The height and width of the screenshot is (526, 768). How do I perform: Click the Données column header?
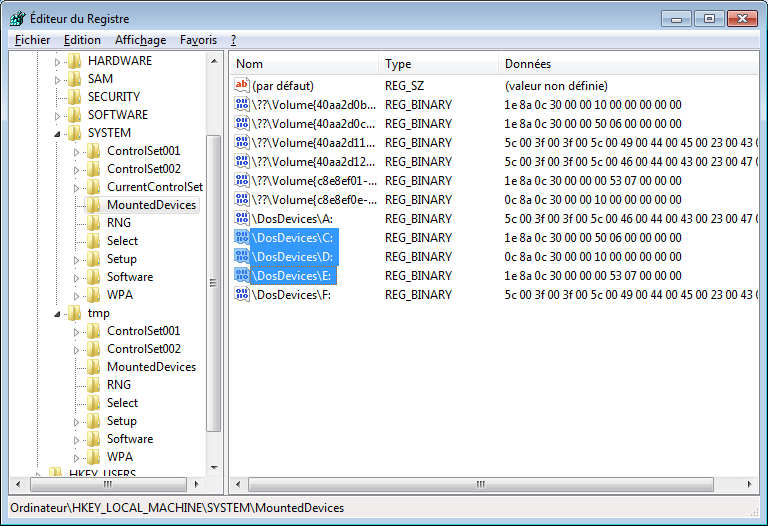pyautogui.click(x=628, y=64)
